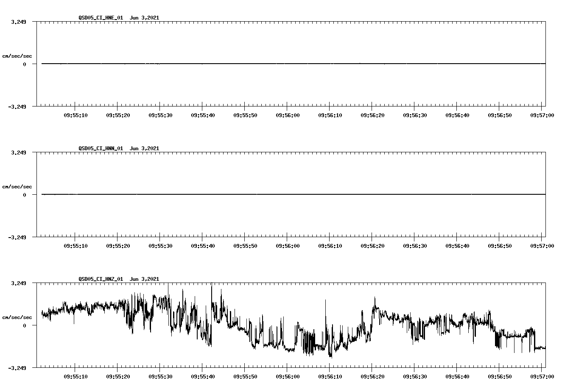
Task: Pick the 09:56:10 time label under HNE plot
Action: click(x=330, y=115)
